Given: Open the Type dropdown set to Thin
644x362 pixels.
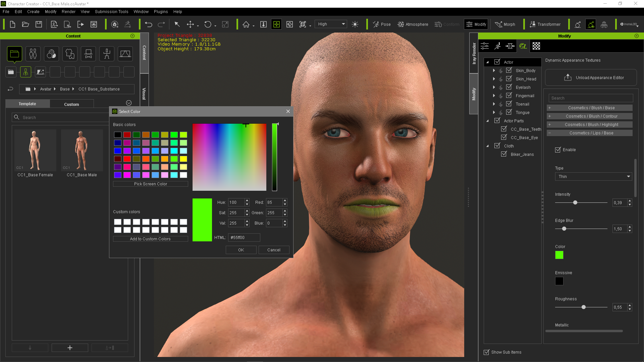Looking at the screenshot, I should click(593, 176).
